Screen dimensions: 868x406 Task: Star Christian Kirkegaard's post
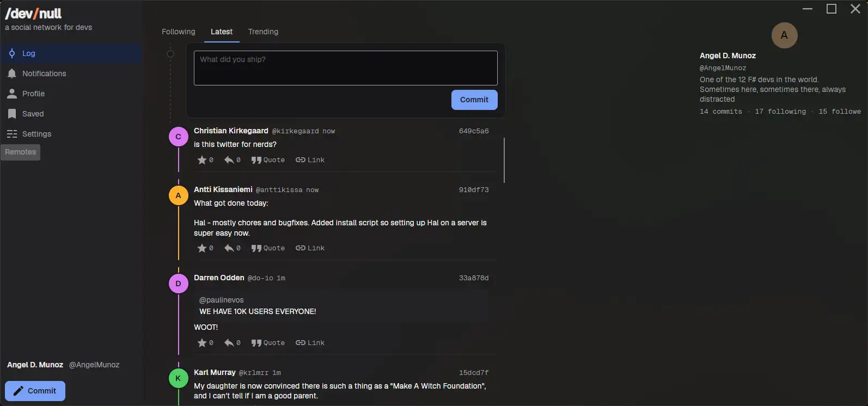tap(205, 160)
